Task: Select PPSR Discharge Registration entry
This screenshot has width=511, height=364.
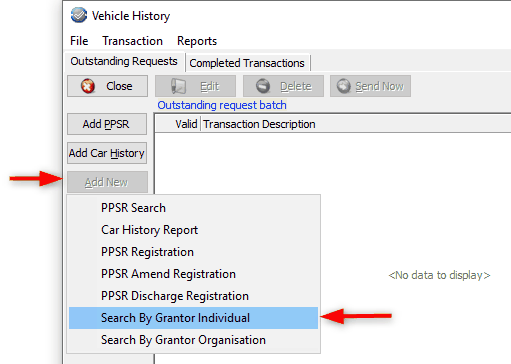Action: [193, 296]
